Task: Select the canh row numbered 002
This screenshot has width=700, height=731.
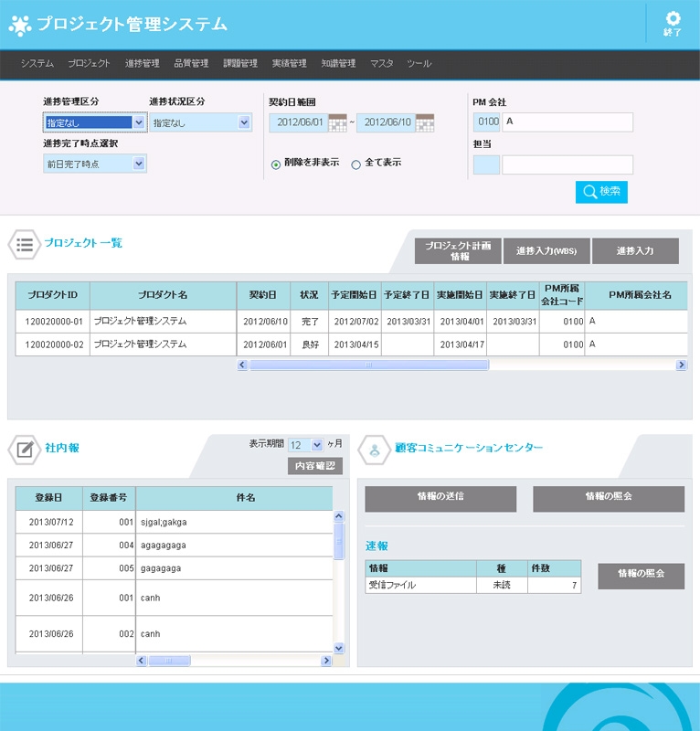Action: [x=175, y=634]
